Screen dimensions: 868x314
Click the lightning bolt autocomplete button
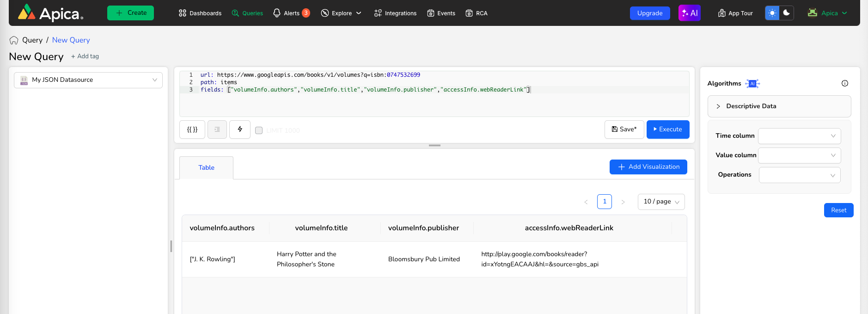coord(240,129)
